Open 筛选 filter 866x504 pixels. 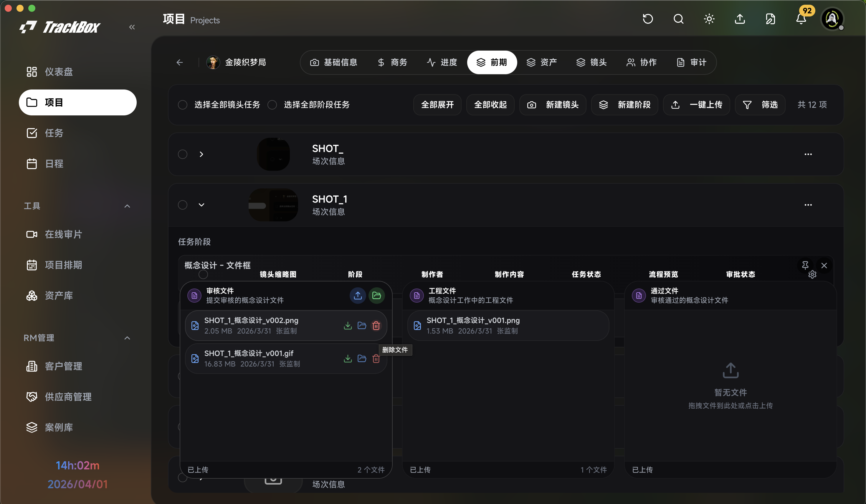point(760,105)
